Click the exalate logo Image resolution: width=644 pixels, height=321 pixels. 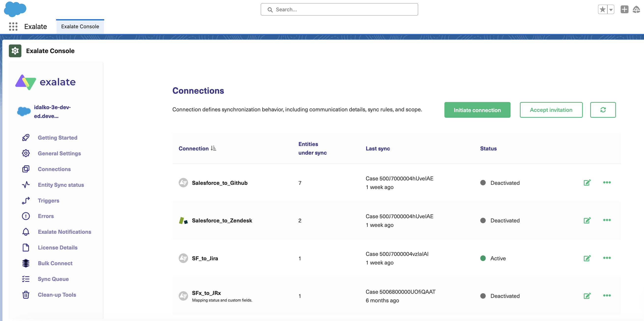[45, 82]
